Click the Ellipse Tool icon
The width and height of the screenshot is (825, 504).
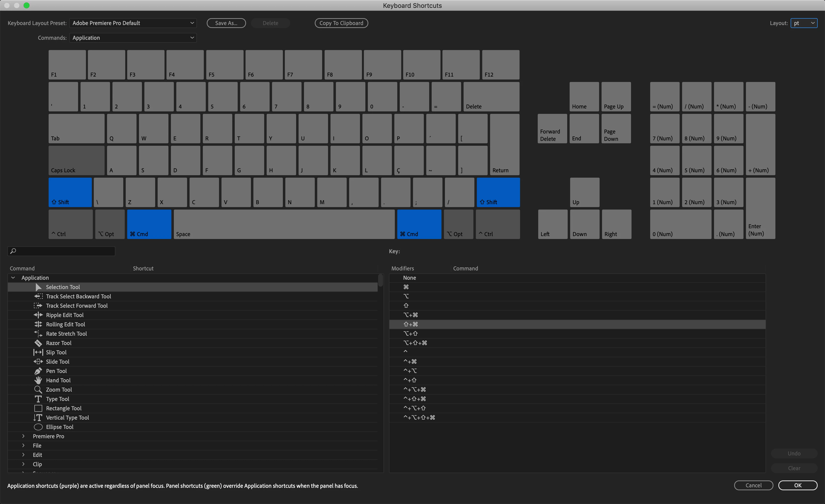(38, 427)
